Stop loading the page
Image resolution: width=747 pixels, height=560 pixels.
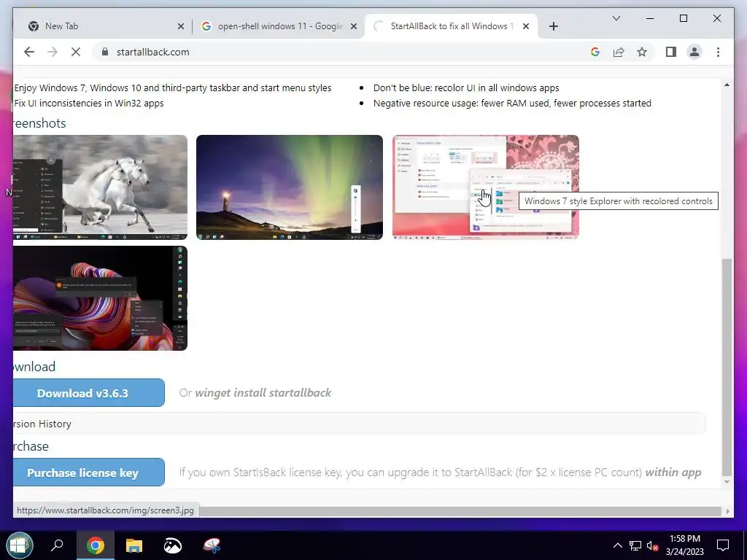tap(76, 52)
